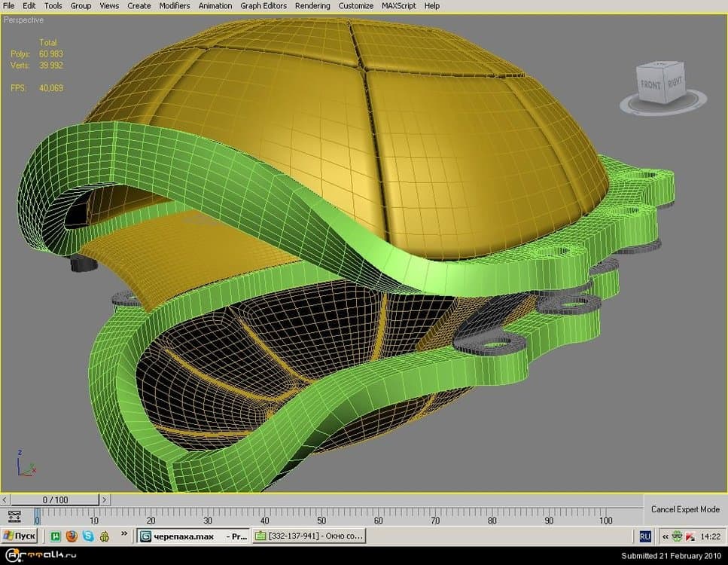Open the mini curve editor icon left of timeline
The image size is (728, 565).
[x=14, y=516]
